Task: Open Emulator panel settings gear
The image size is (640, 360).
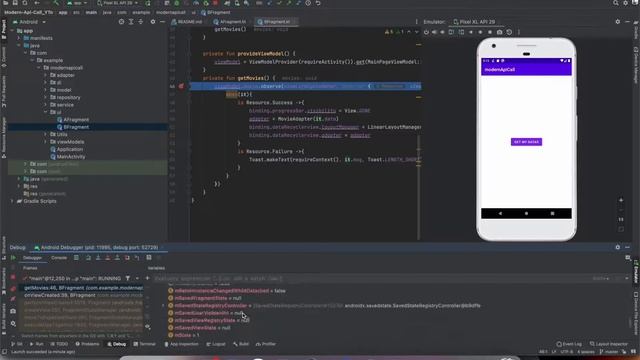Action: click(618, 22)
